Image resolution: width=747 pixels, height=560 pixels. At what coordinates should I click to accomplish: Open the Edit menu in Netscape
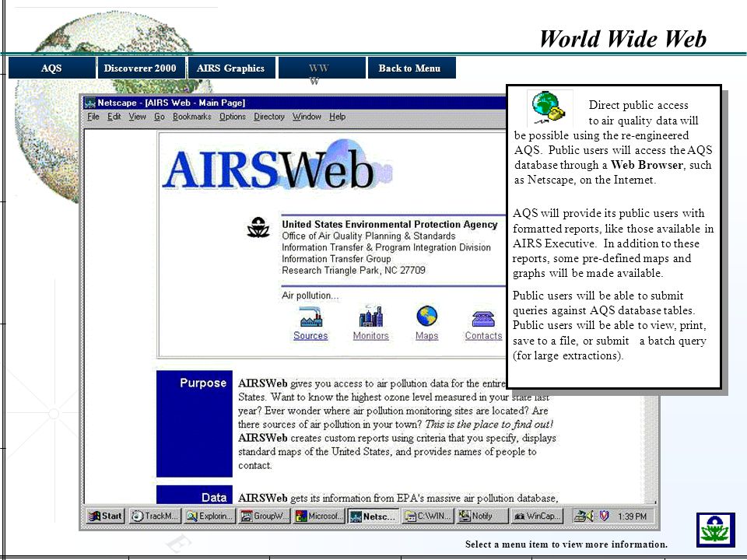pyautogui.click(x=114, y=117)
